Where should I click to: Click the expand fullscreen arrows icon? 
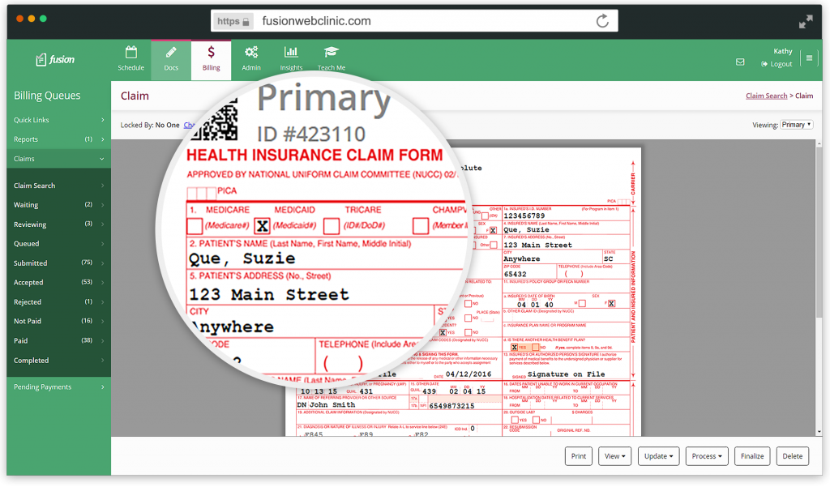click(806, 22)
